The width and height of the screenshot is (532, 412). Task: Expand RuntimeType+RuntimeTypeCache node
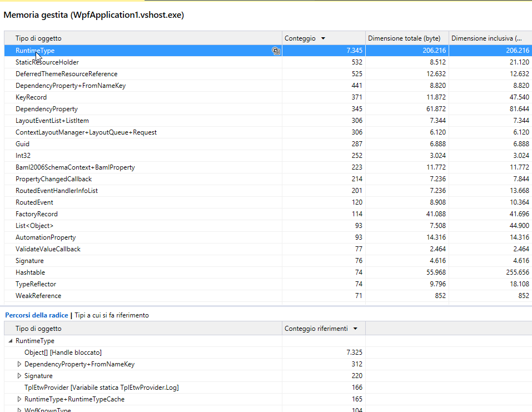(19, 399)
